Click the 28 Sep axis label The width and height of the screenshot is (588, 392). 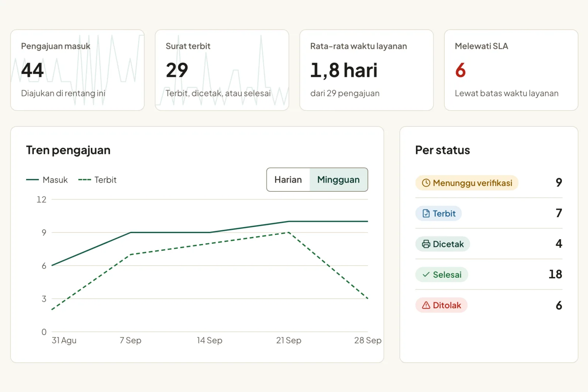[x=368, y=341]
